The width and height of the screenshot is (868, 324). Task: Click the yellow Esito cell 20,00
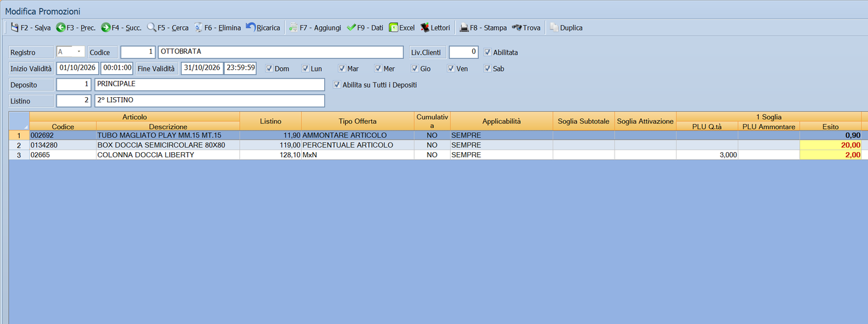tap(830, 145)
